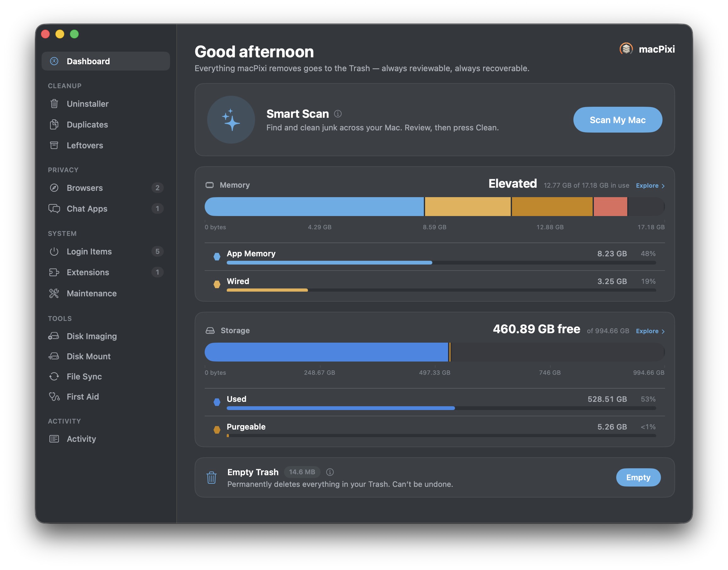Click the Duplicates documents icon
The image size is (728, 570).
(54, 124)
